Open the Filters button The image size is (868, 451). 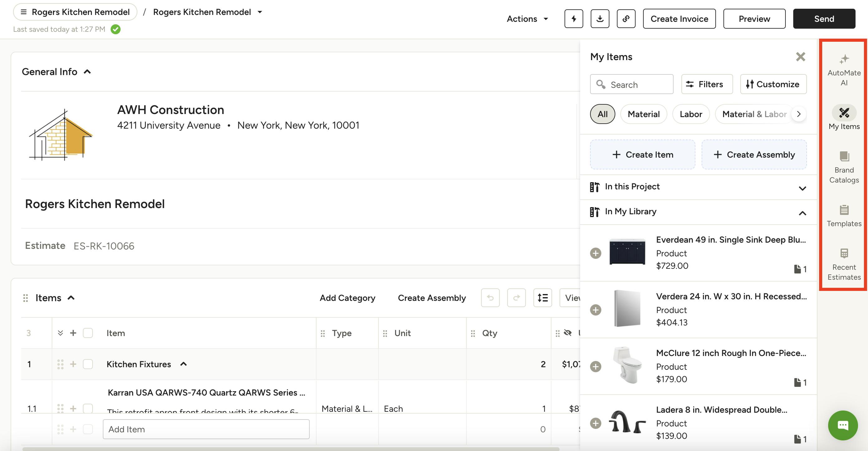pos(707,84)
